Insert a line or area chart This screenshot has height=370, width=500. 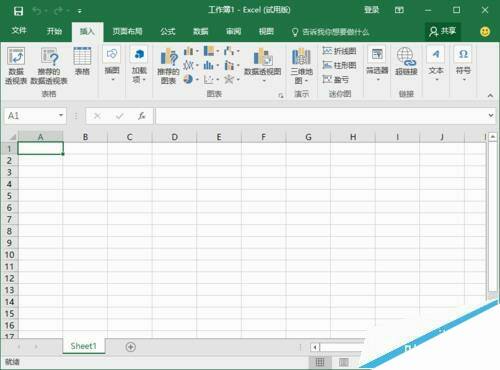coord(191,65)
